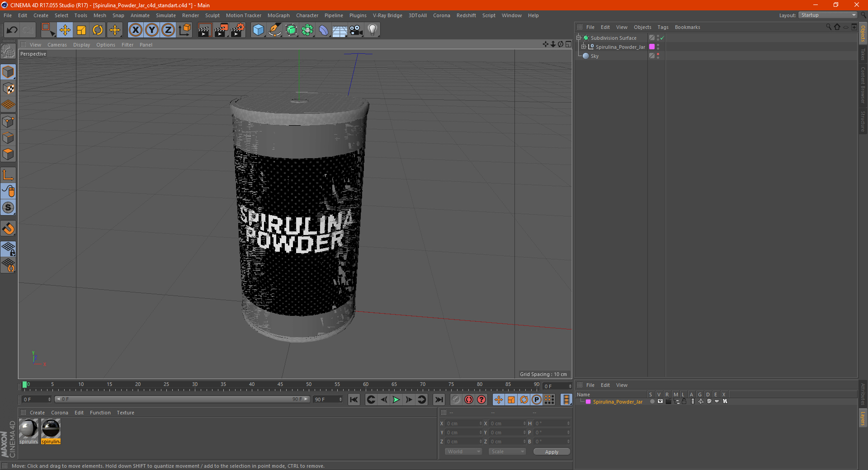Open the Structure side tab
This screenshot has height=470, width=868.
click(863, 121)
